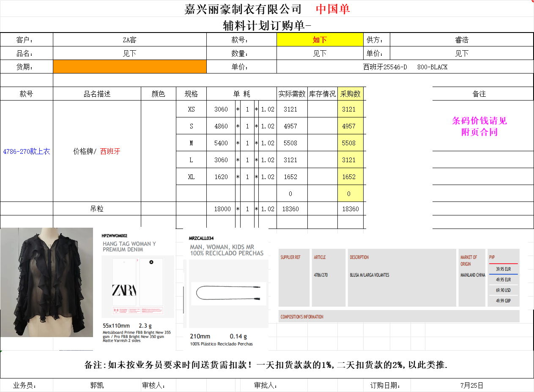
Task: Click the 库存情况 column header
Action: click(x=322, y=94)
